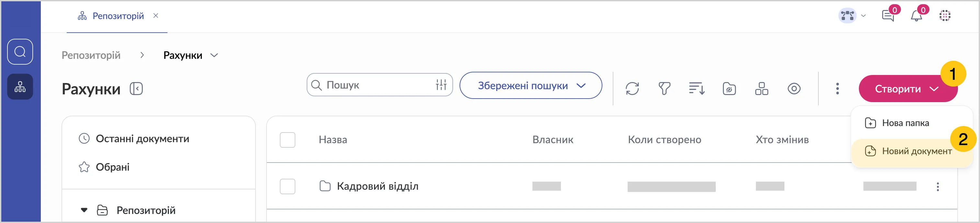Image resolution: width=980 pixels, height=223 pixels.
Task: Click the folder link icon in toolbar
Action: point(729,89)
